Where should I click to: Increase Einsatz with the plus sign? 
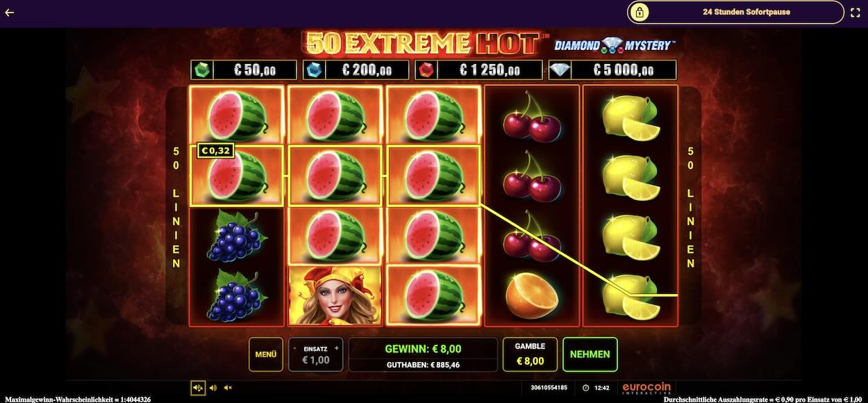pyautogui.click(x=337, y=348)
